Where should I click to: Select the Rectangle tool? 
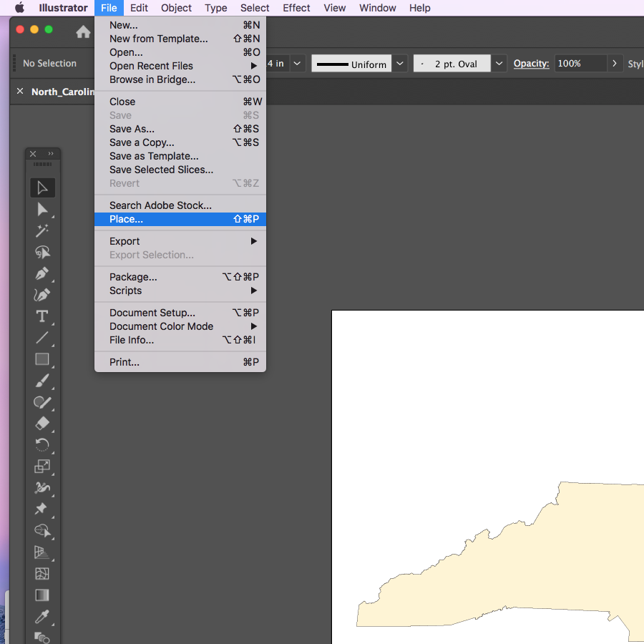click(42, 359)
